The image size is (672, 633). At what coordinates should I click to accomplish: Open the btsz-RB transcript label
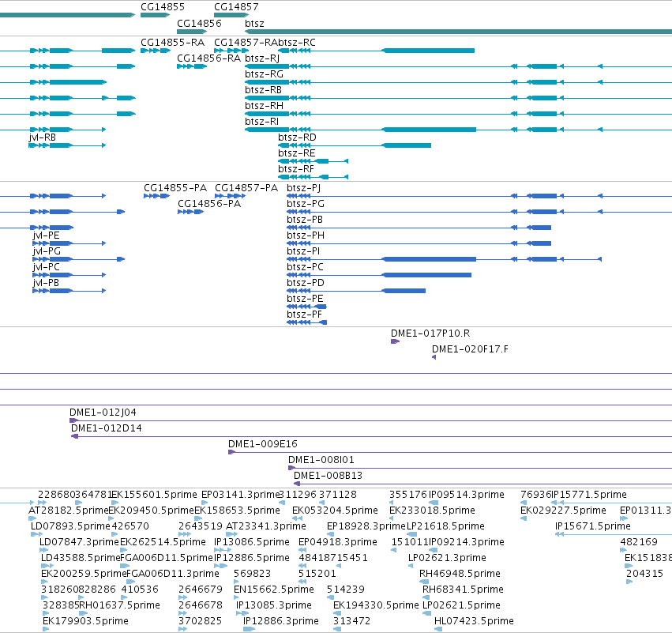(x=263, y=90)
